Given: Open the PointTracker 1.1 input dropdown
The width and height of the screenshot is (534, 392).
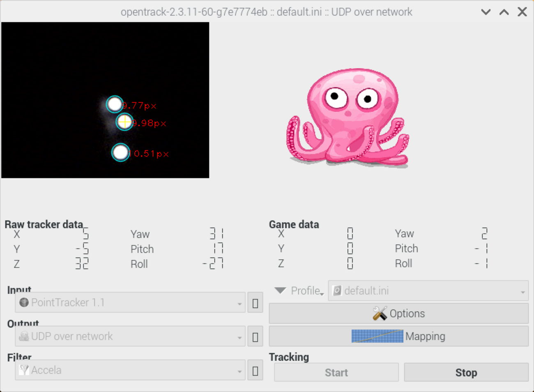Looking at the screenshot, I should tap(130, 303).
